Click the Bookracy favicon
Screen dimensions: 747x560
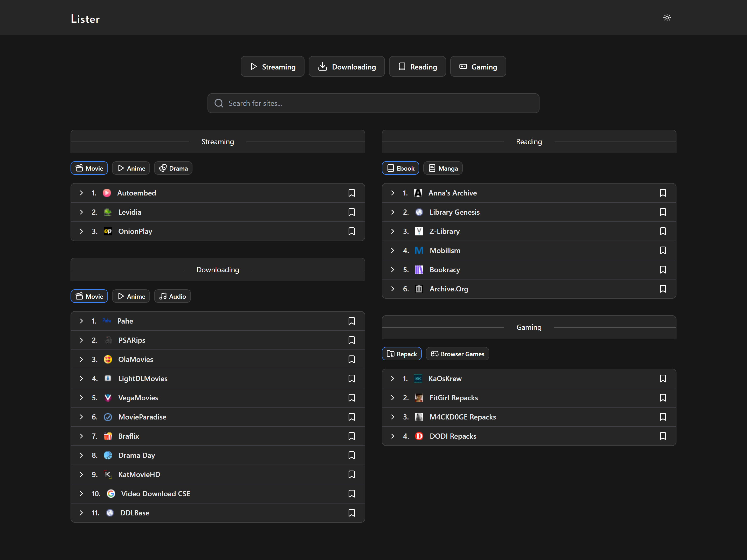419,270
